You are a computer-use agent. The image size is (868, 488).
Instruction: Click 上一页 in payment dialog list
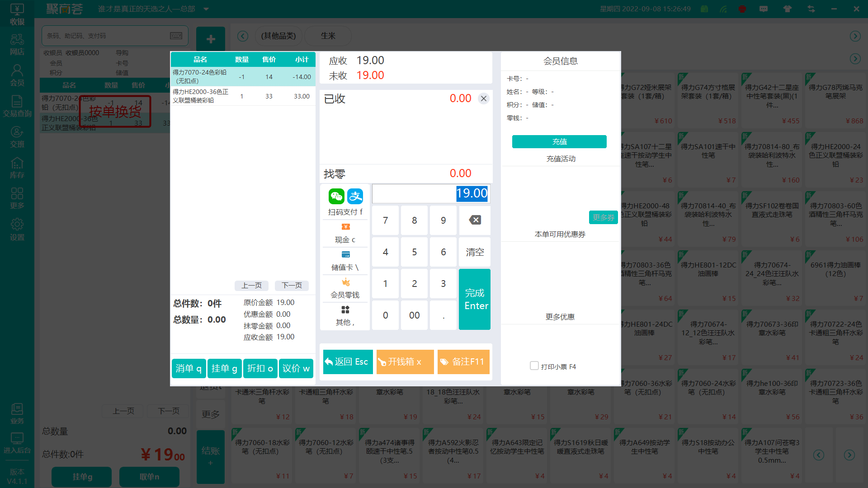pyautogui.click(x=251, y=286)
